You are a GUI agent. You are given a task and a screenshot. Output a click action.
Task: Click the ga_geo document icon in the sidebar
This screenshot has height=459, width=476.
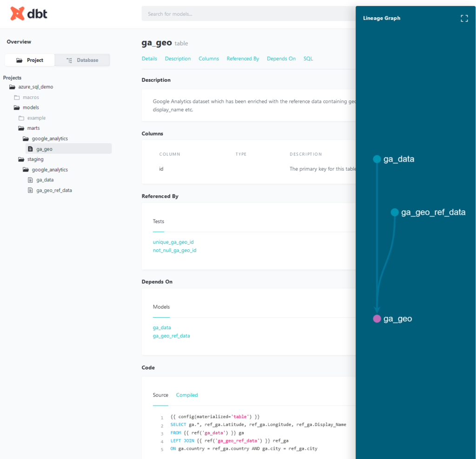[x=31, y=149]
